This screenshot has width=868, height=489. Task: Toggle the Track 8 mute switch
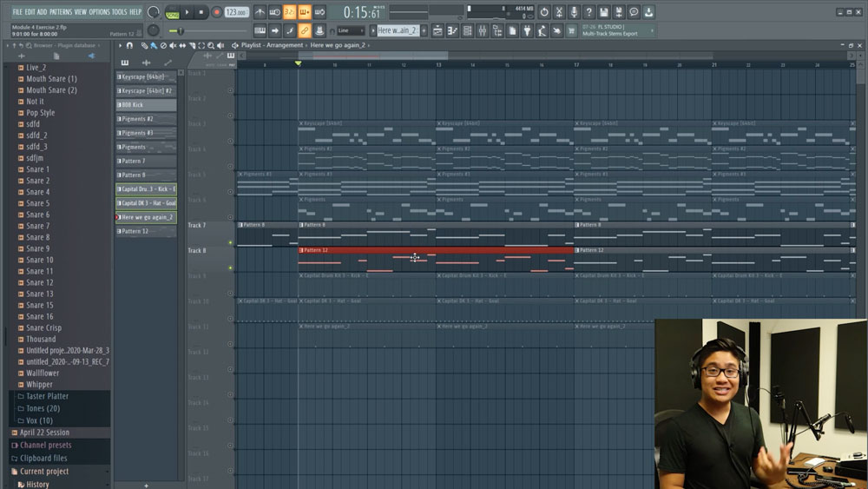click(x=230, y=268)
